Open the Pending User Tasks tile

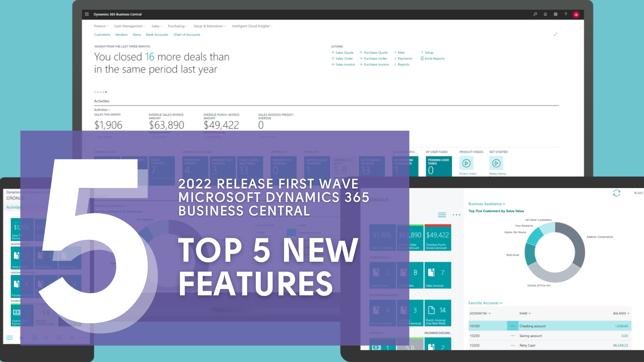439,166
